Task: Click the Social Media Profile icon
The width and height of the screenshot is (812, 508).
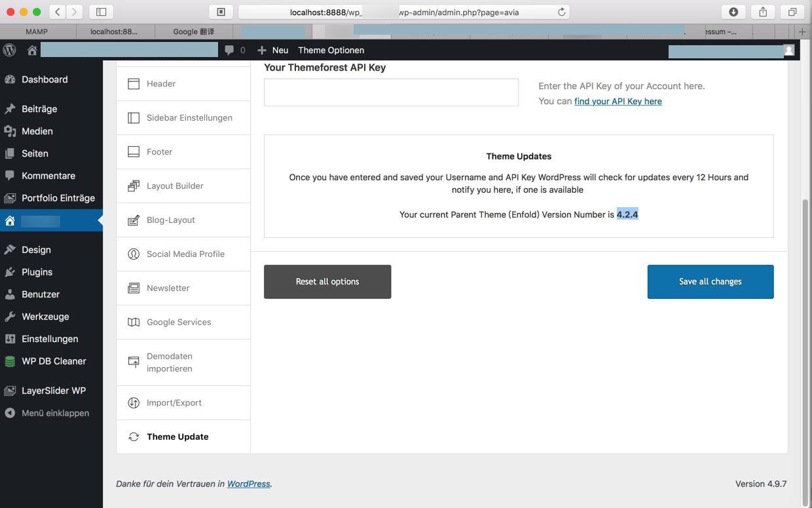Action: click(134, 254)
